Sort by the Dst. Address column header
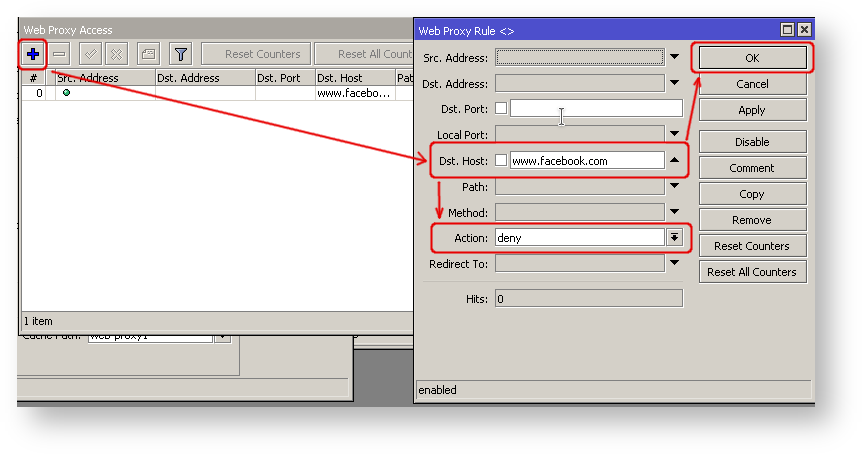This screenshot has width=863, height=455. 204,78
